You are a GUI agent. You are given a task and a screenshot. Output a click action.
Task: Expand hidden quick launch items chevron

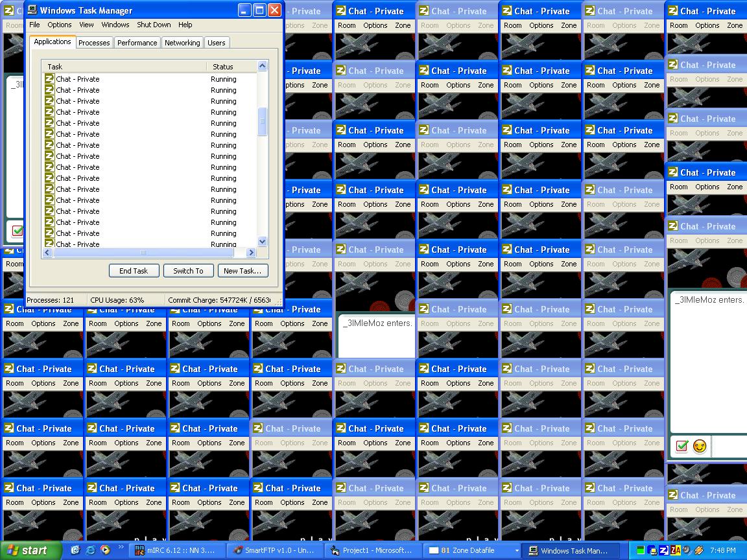point(121,547)
